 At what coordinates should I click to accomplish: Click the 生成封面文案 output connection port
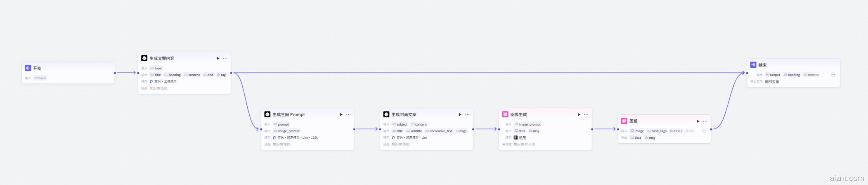(x=473, y=129)
